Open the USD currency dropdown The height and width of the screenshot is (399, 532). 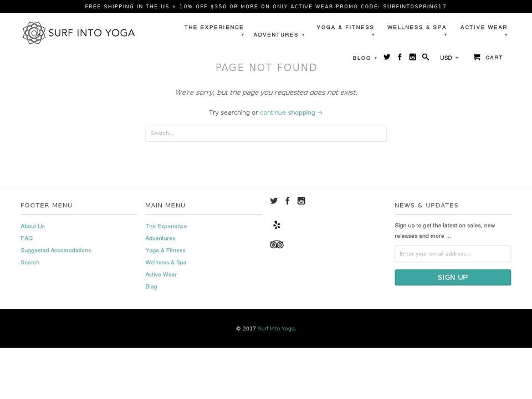[x=449, y=58]
